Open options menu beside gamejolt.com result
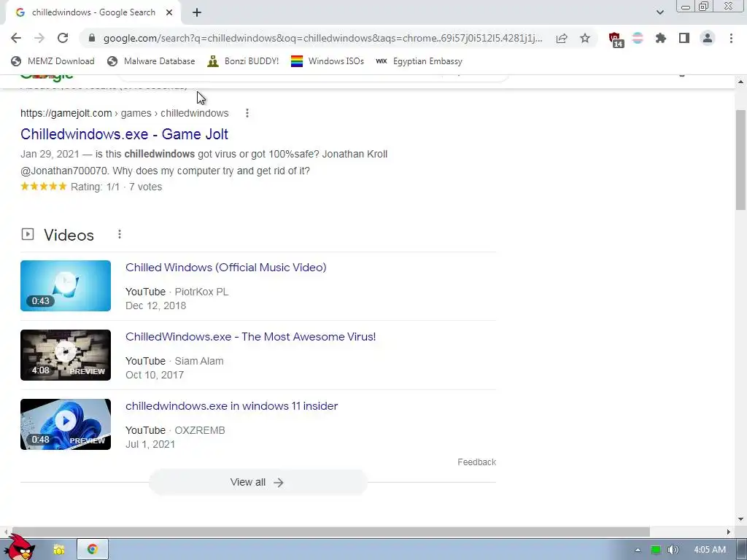Viewport: 747px width, 560px height. [247, 113]
